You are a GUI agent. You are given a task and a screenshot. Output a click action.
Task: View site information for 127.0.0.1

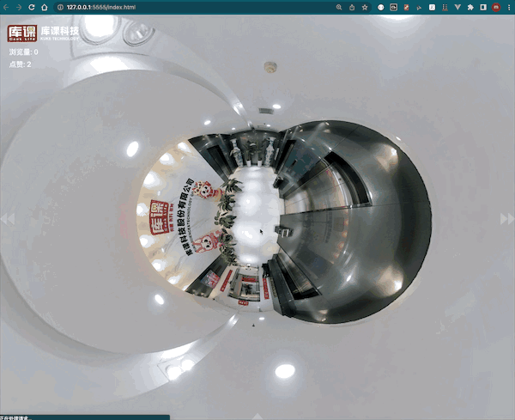coord(60,7)
